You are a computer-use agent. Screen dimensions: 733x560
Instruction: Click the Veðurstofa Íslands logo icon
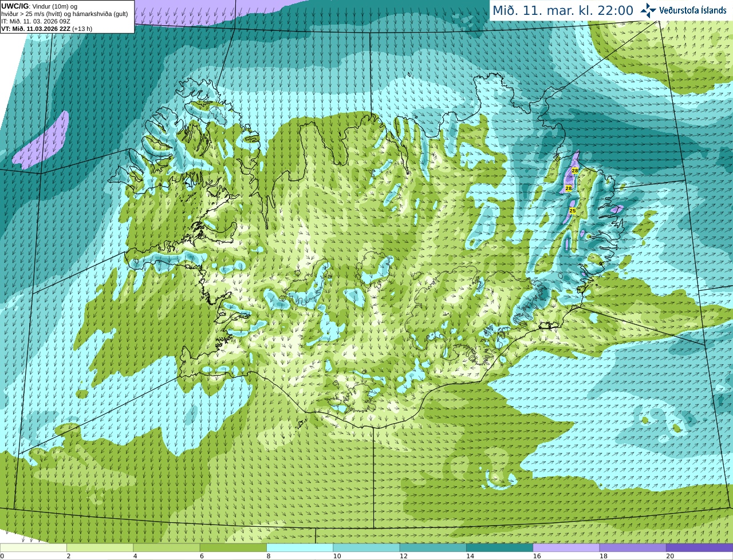(648, 10)
